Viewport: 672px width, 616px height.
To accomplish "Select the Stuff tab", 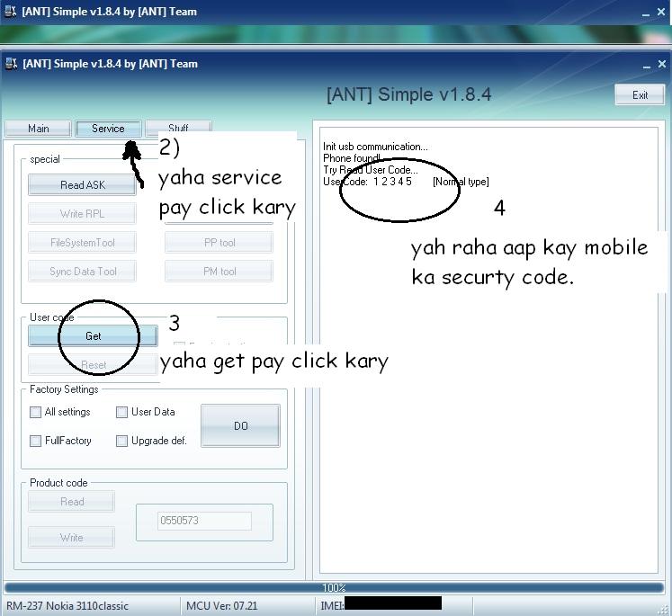I will [x=178, y=127].
